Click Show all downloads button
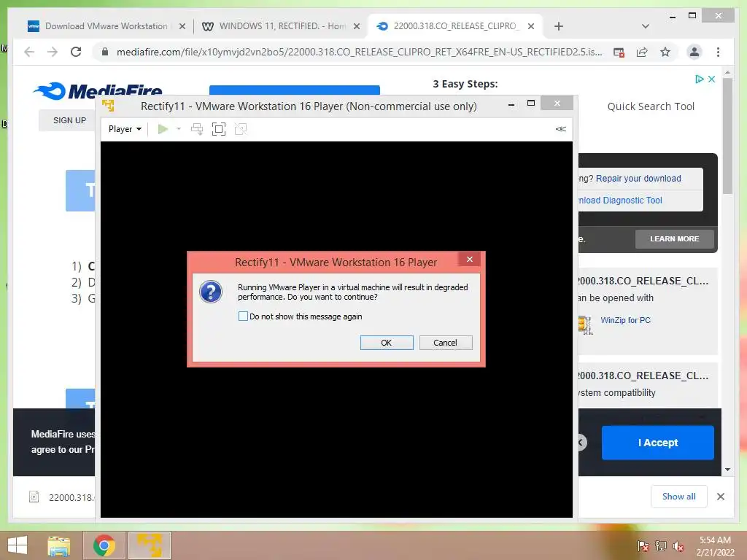The height and width of the screenshot is (560, 747). 679,497
